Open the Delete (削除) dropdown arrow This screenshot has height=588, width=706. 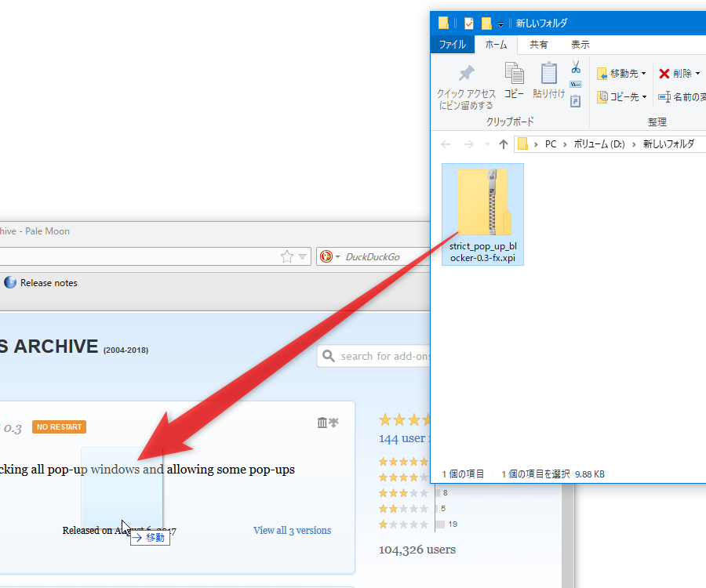697,74
